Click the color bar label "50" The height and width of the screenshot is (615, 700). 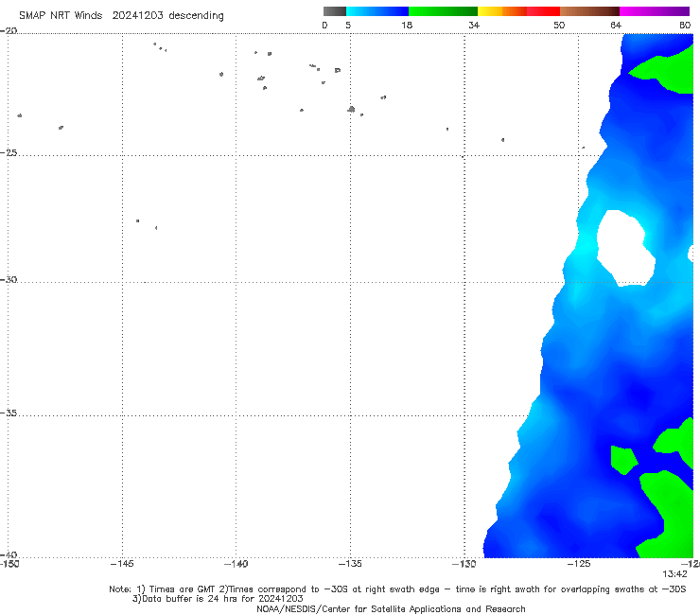point(559,25)
